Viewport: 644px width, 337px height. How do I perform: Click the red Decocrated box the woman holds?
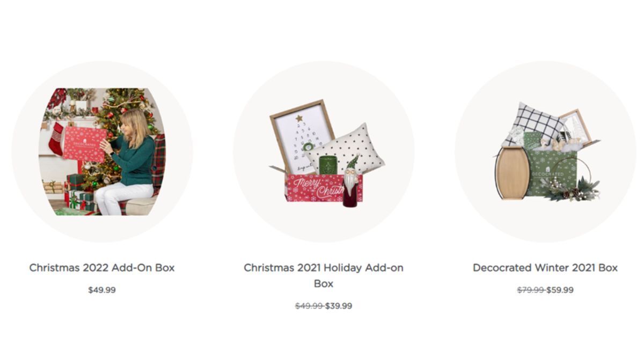click(x=84, y=143)
